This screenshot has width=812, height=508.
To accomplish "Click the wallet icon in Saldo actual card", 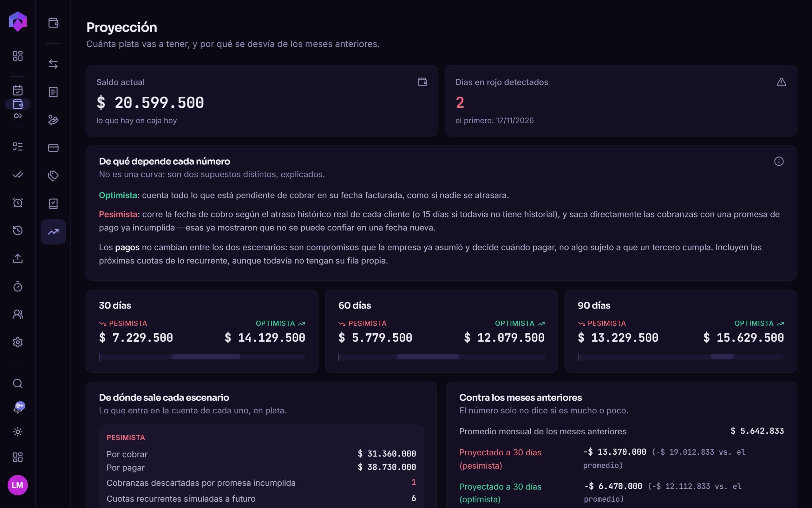I will pyautogui.click(x=422, y=82).
